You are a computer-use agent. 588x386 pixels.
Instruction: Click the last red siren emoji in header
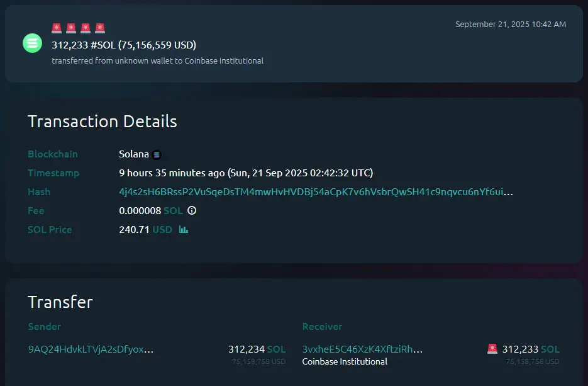point(99,28)
